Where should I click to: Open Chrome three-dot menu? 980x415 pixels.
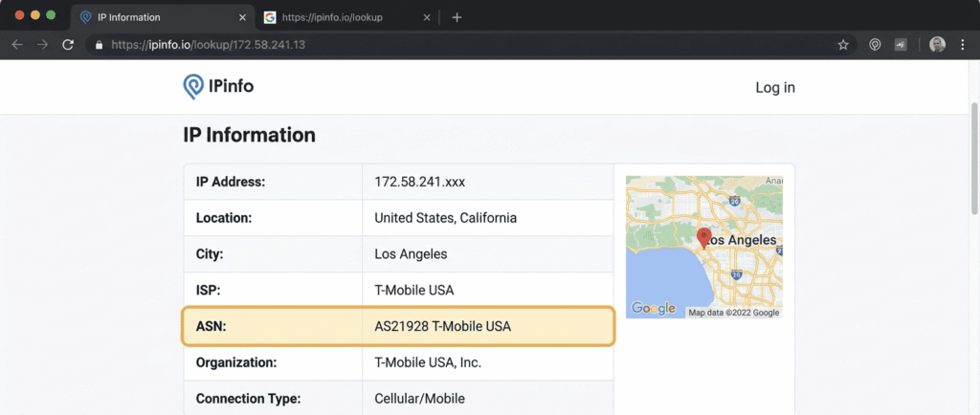[x=963, y=45]
